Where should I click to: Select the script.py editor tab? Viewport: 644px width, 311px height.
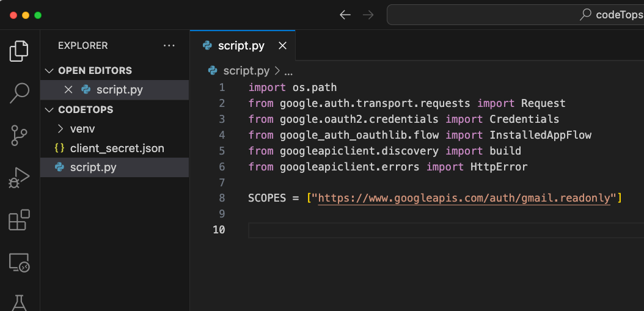[x=243, y=46]
